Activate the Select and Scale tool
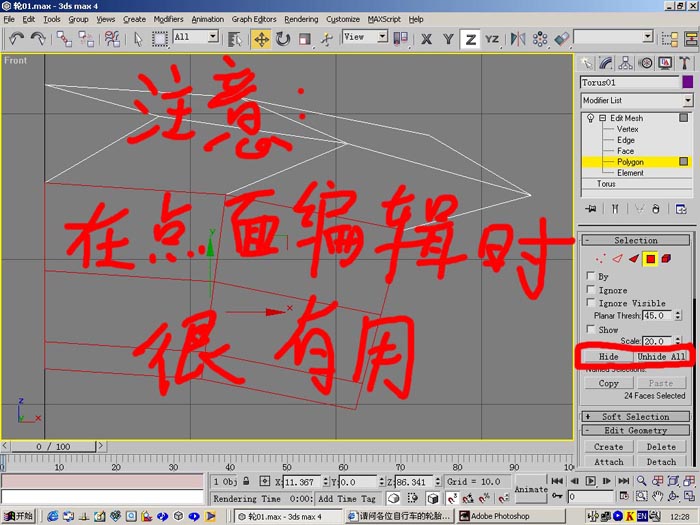The image size is (700, 525). point(305,39)
